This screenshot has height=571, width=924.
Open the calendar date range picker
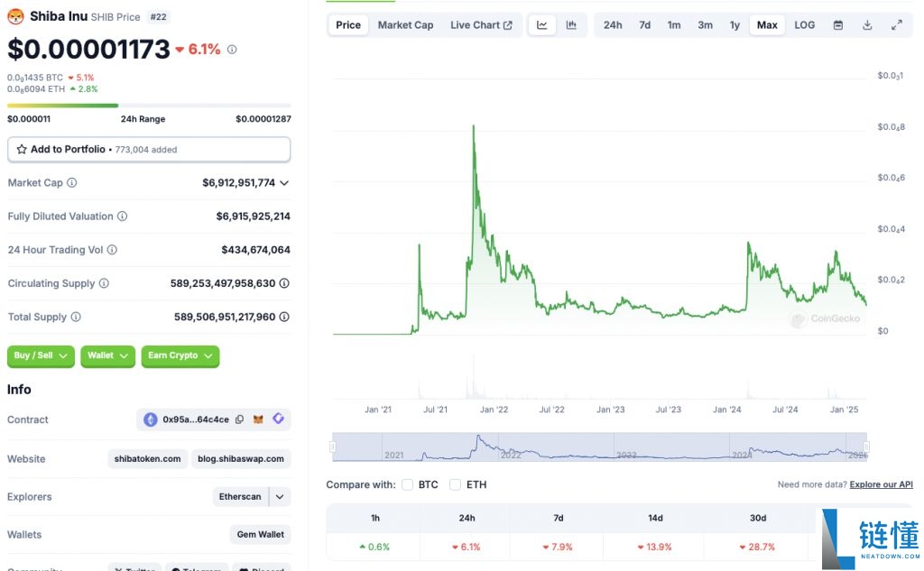click(x=837, y=25)
